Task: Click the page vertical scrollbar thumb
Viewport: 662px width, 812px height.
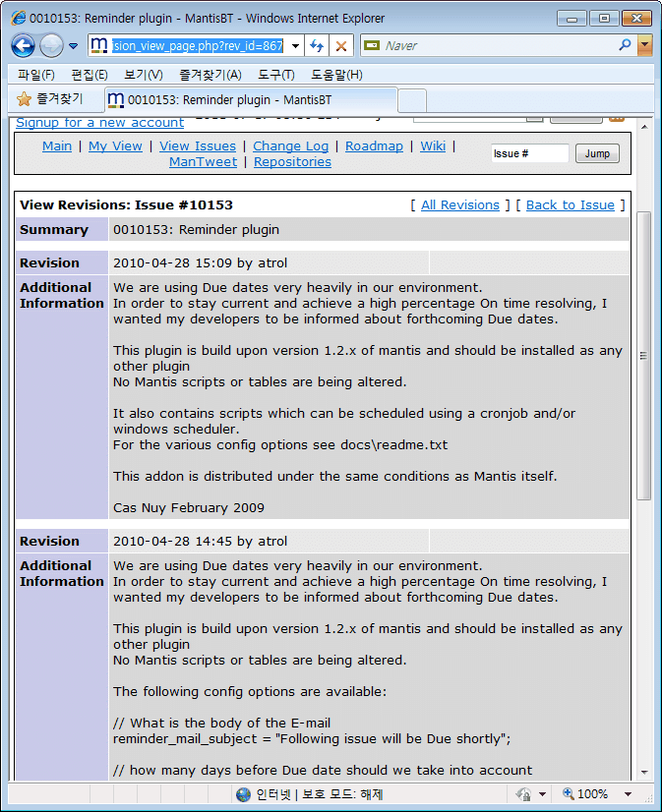Action: tap(644, 355)
